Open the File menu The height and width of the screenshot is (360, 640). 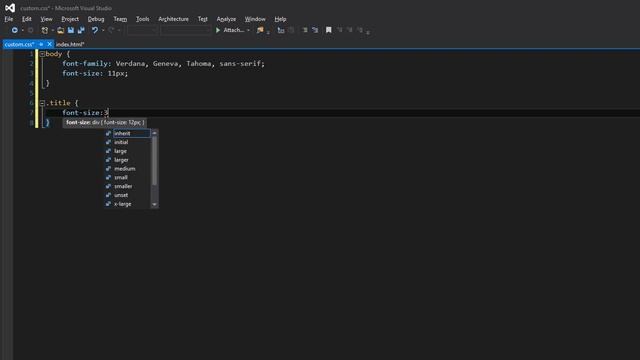pyautogui.click(x=9, y=19)
